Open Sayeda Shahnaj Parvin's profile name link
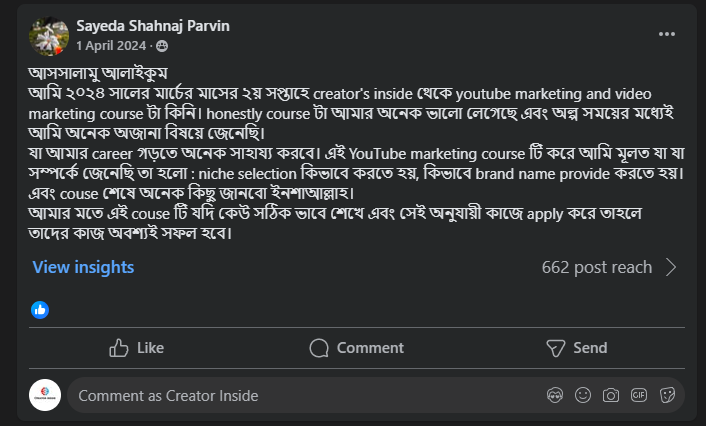706x426 pixels. tap(152, 26)
